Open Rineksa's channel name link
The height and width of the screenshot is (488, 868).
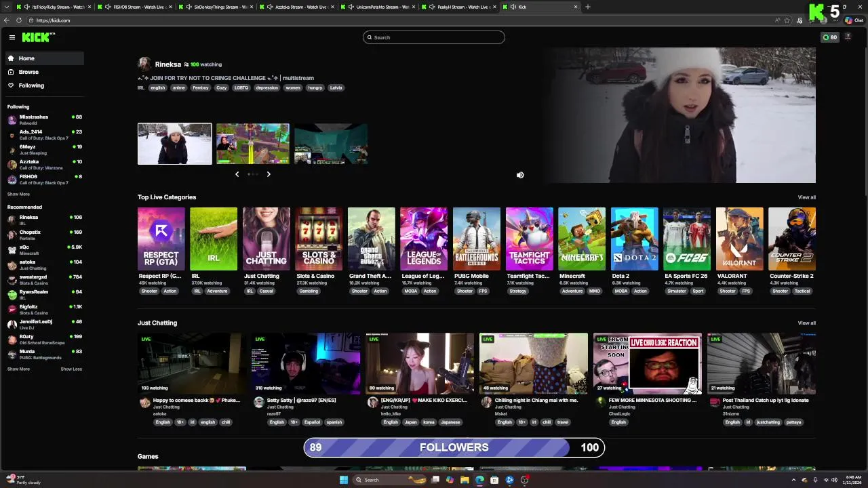coord(168,64)
